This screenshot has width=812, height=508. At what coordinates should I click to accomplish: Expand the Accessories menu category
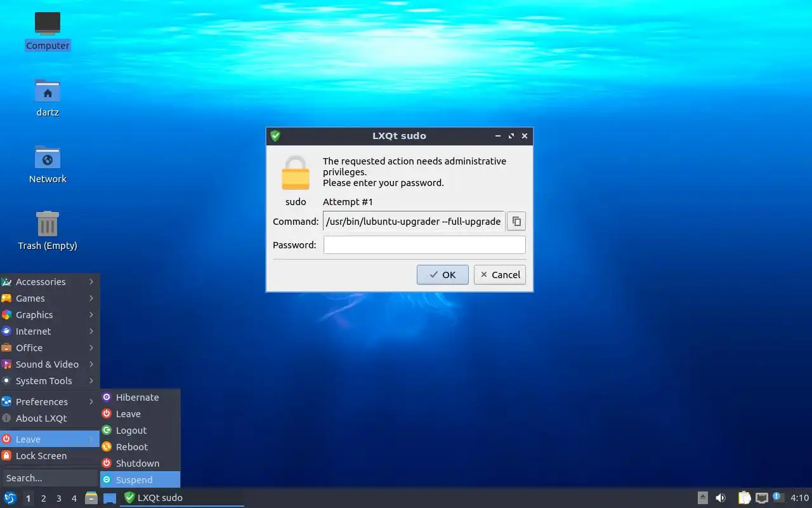click(49, 282)
